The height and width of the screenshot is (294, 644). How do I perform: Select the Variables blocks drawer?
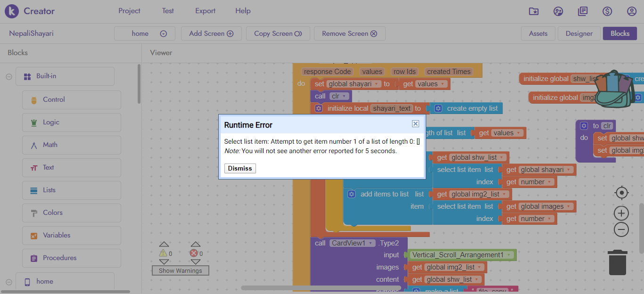coord(72,236)
